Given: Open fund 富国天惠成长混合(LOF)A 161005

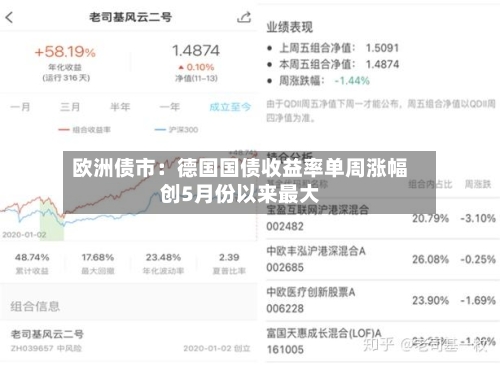Looking at the screenshot, I should (x=383, y=341).
